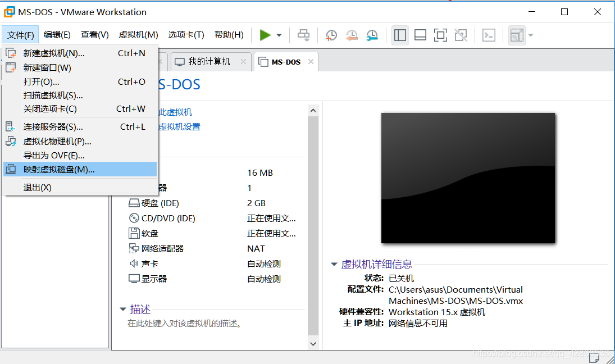Select the 软盘 device row
This screenshot has width=615, height=364.
[214, 233]
